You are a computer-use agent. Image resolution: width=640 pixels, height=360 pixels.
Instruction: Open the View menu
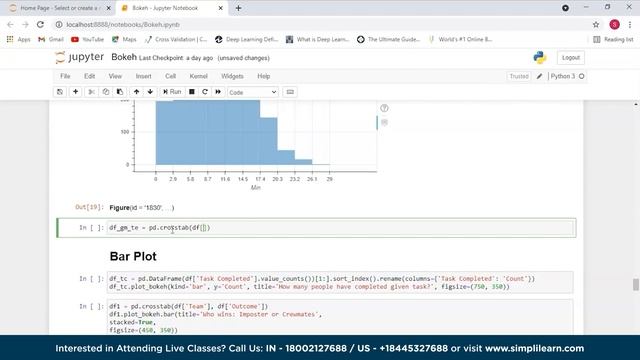click(115, 76)
